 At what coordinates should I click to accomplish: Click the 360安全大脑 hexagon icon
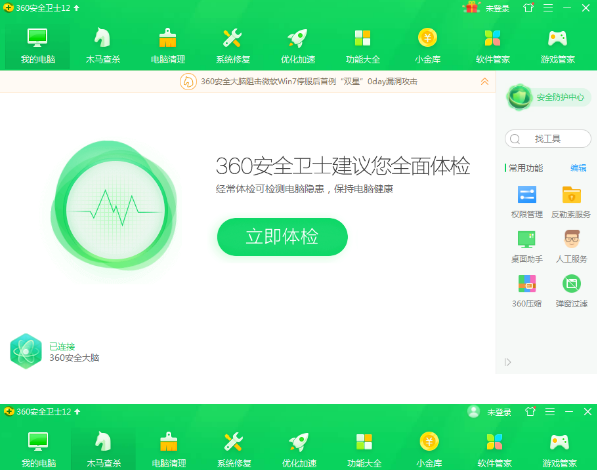pos(26,351)
